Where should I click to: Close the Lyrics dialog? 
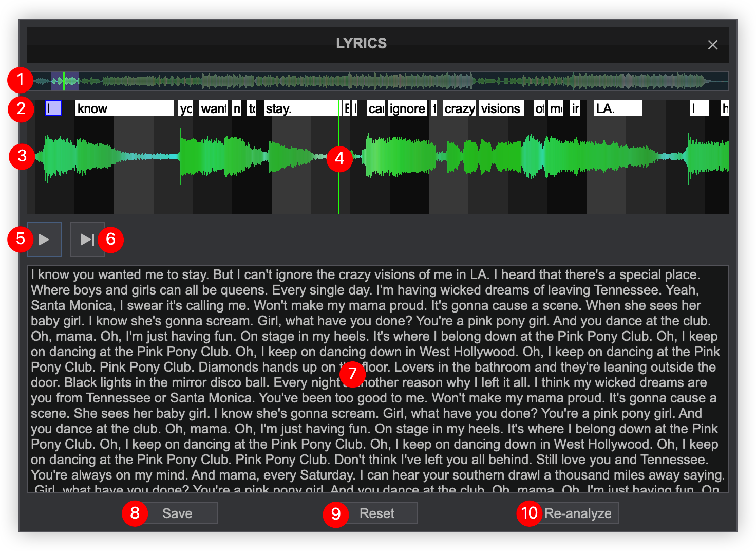pyautogui.click(x=712, y=45)
